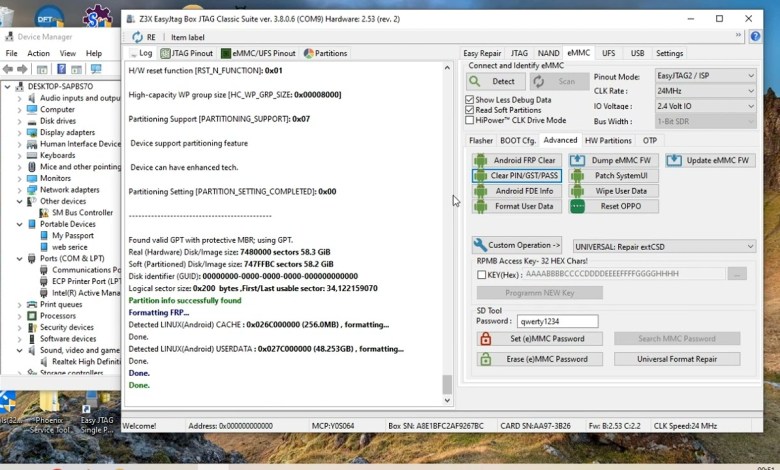
Task: Open Phoenix Service Tool desktop shortcut
Action: coord(49,413)
